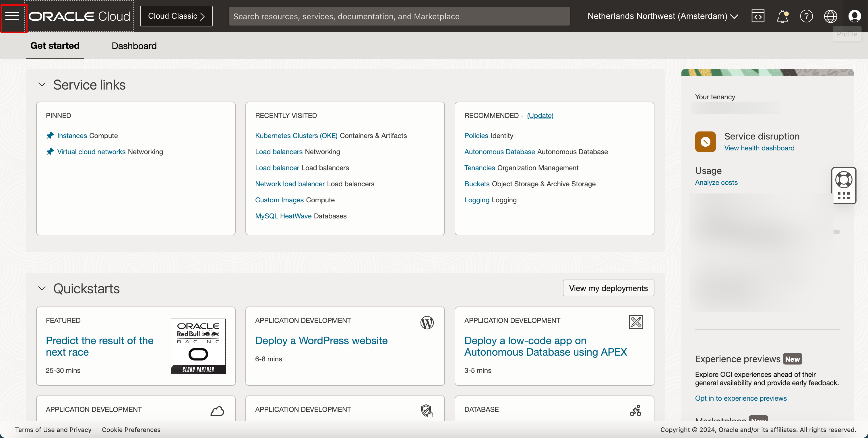Open the Netherlands Northwest region dropdown
Image resolution: width=868 pixels, height=438 pixels.
[x=662, y=16]
